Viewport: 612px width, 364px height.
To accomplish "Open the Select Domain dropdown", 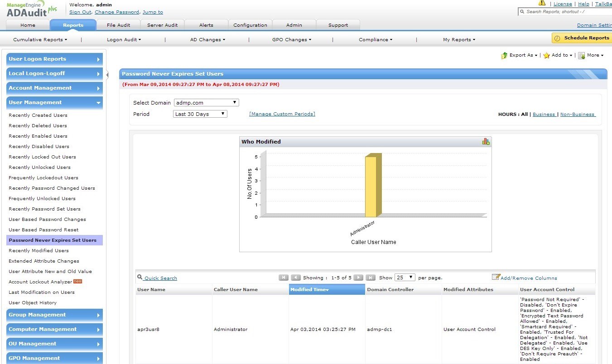I will click(x=206, y=103).
